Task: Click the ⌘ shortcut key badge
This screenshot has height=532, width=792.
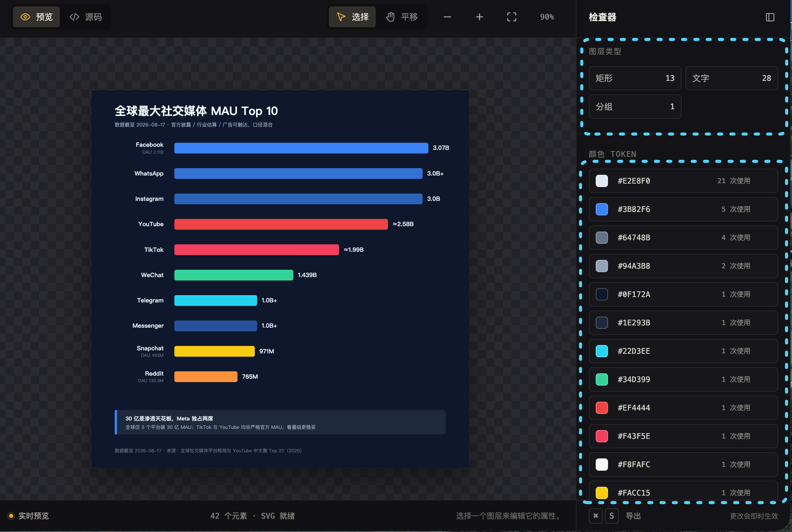Action: tap(596, 516)
